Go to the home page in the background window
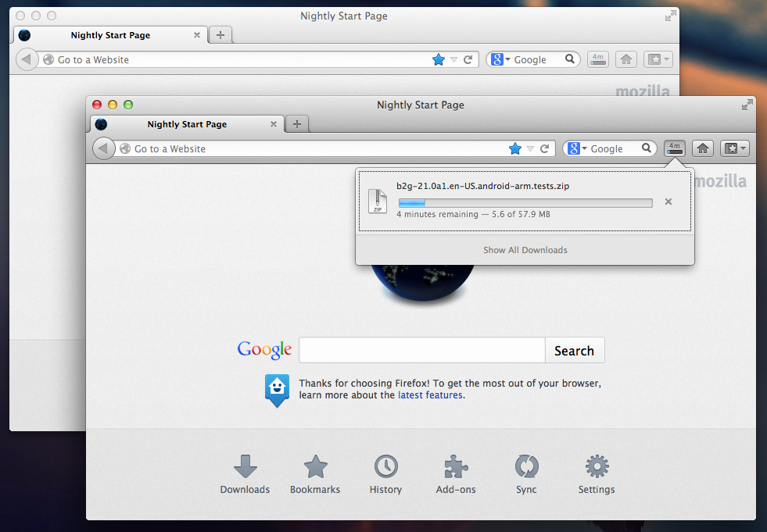Image resolution: width=767 pixels, height=532 pixels. 626,59
